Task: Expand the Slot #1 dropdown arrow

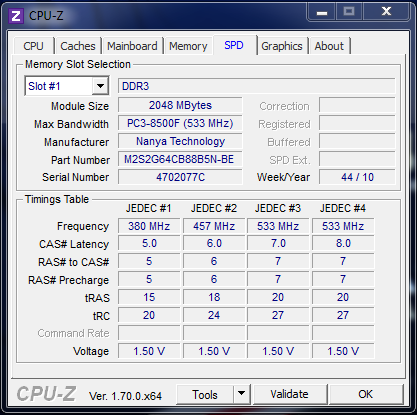Action: coord(100,86)
